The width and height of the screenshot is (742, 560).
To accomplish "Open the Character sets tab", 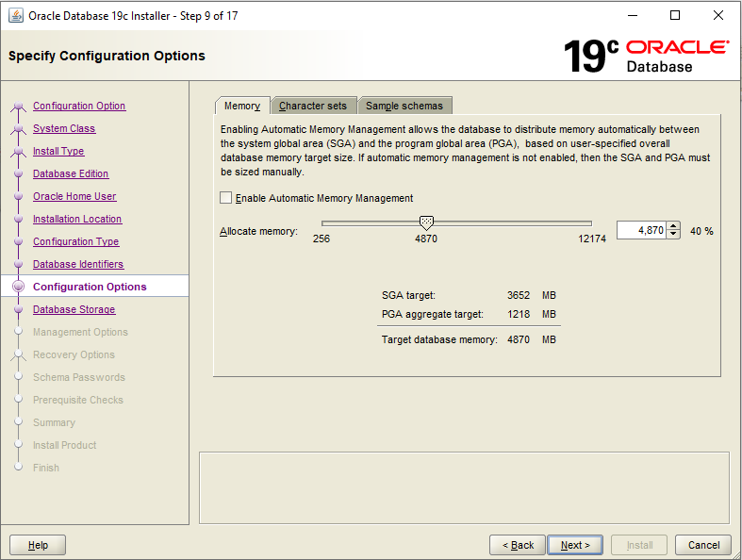I will tap(313, 106).
